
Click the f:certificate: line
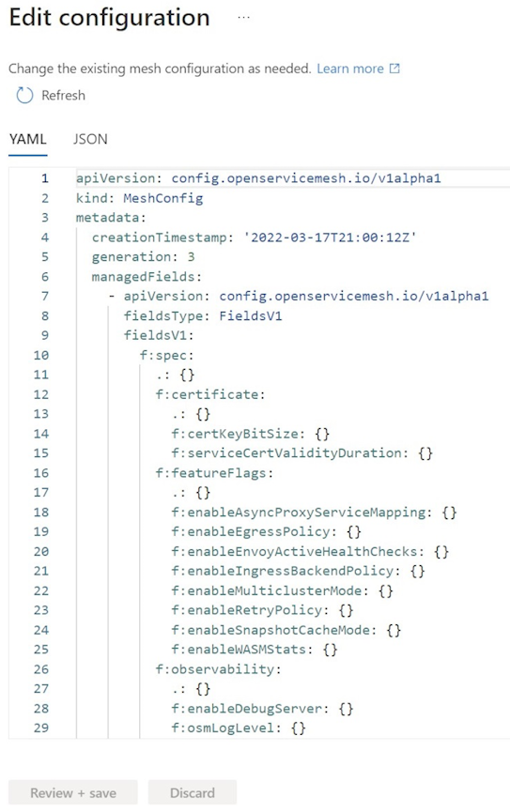tap(209, 394)
